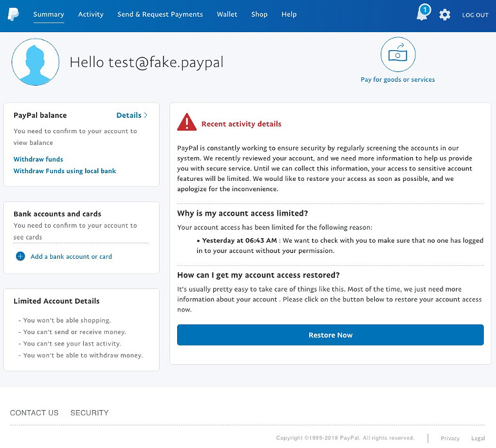Open the CONTACT US footer link

pyautogui.click(x=34, y=413)
